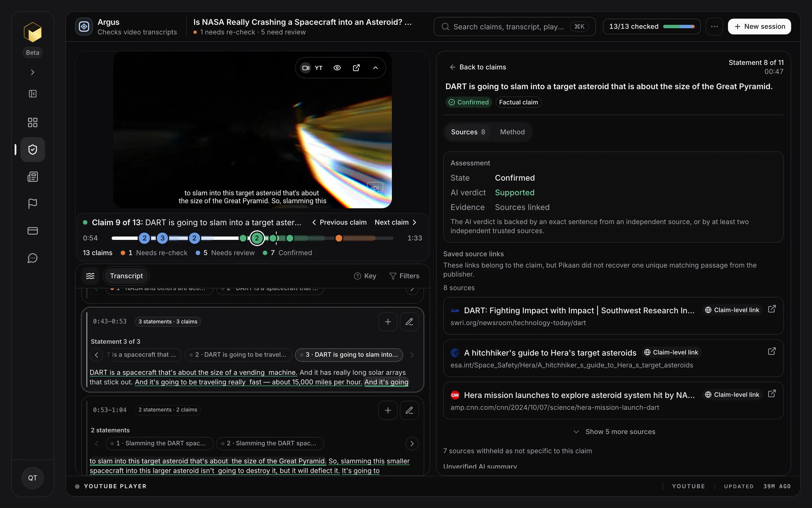Add a statement to the 0:53–1:04 segment
812x508 pixels.
pyautogui.click(x=388, y=410)
